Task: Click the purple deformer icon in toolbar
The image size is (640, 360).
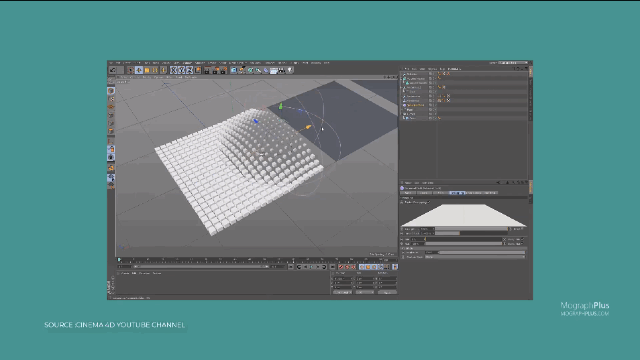Action: pyautogui.click(x=266, y=70)
